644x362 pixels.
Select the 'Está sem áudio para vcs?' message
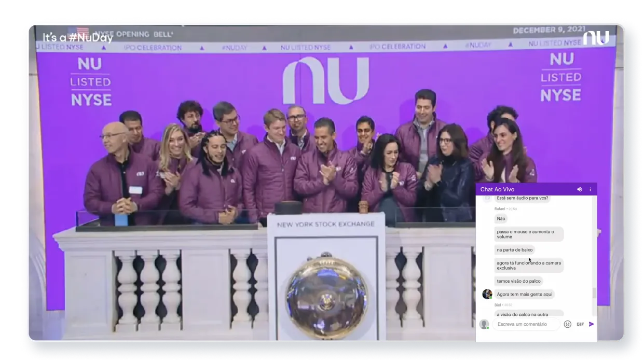click(523, 198)
